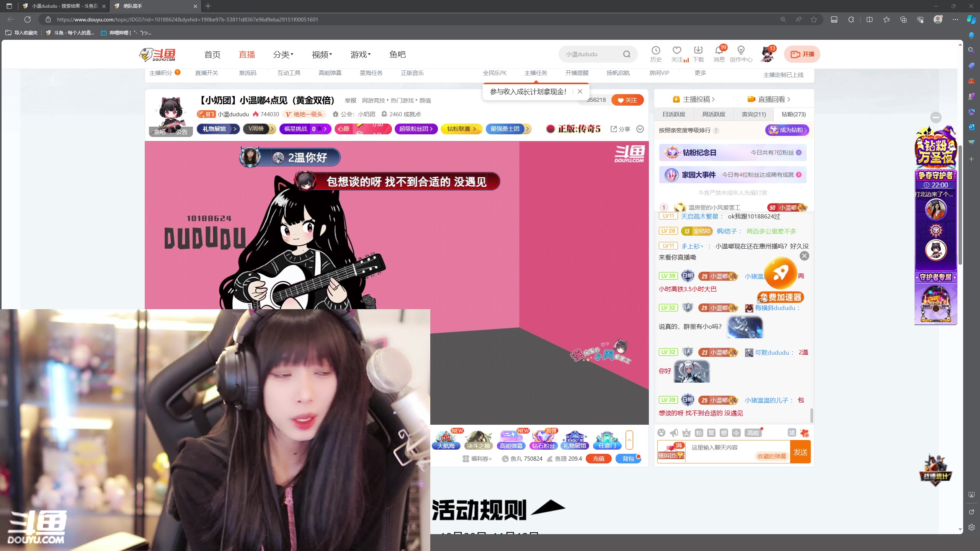
Task: Click the red star effects settings icon
Action: 805,433
